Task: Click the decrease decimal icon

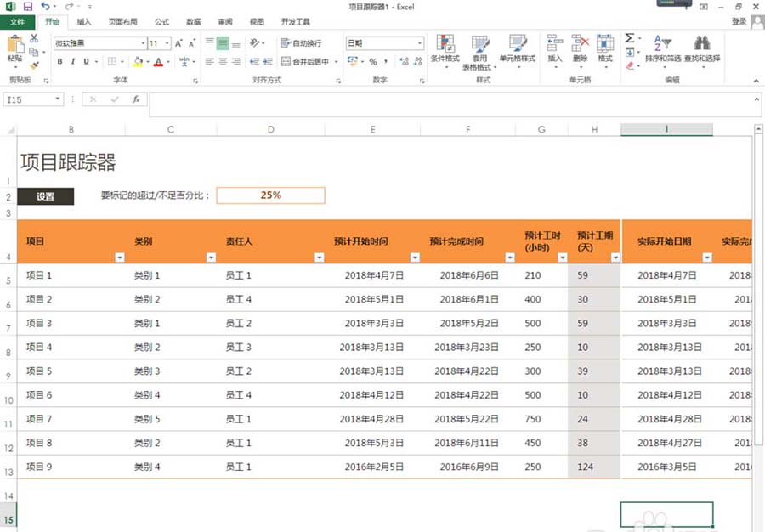Action: tap(417, 62)
